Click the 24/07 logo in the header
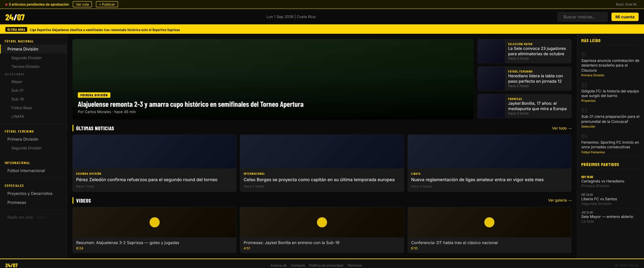Image resolution: width=644 pixels, height=268 pixels. click(15, 17)
